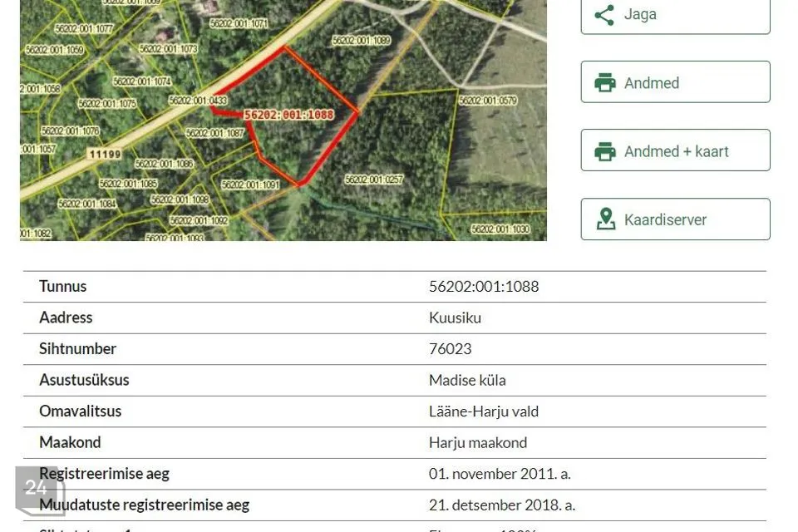The image size is (798, 532).
Task: Select parcel 56202:001:1091 on the map
Action: point(250,185)
